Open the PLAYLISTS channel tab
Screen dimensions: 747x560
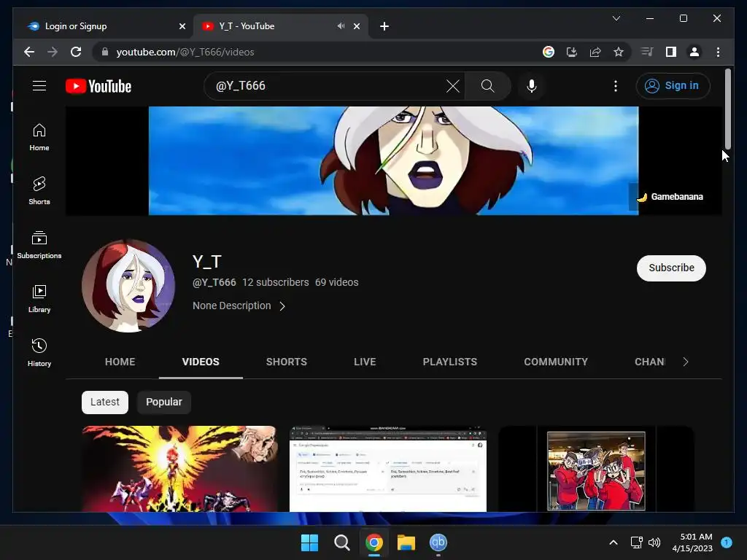point(449,362)
